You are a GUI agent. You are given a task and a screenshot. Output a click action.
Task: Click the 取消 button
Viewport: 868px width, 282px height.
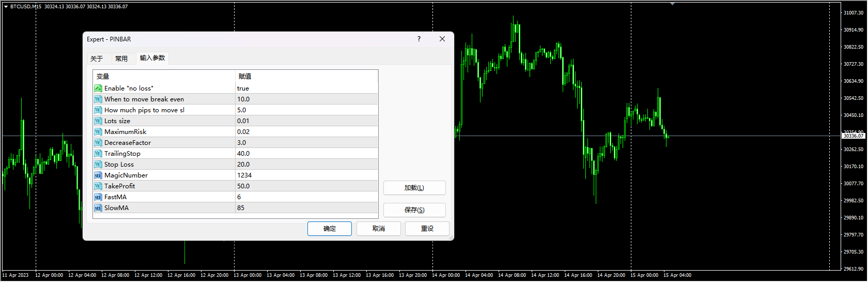379,229
